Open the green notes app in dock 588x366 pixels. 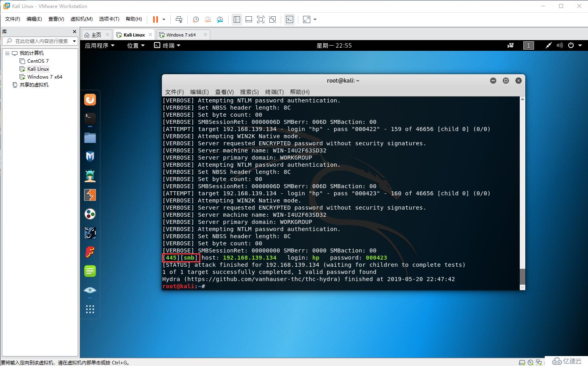pyautogui.click(x=90, y=271)
